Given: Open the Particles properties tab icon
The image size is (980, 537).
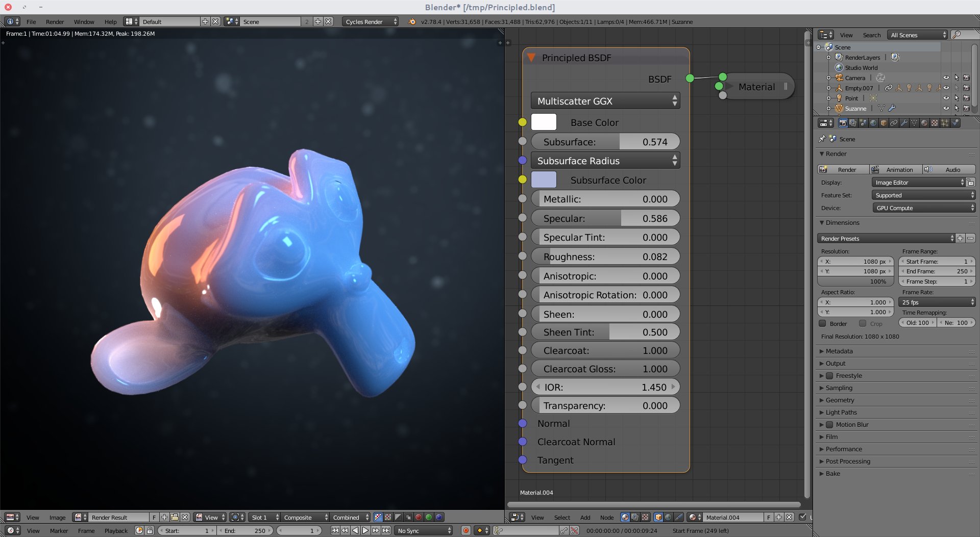Looking at the screenshot, I should 945,123.
